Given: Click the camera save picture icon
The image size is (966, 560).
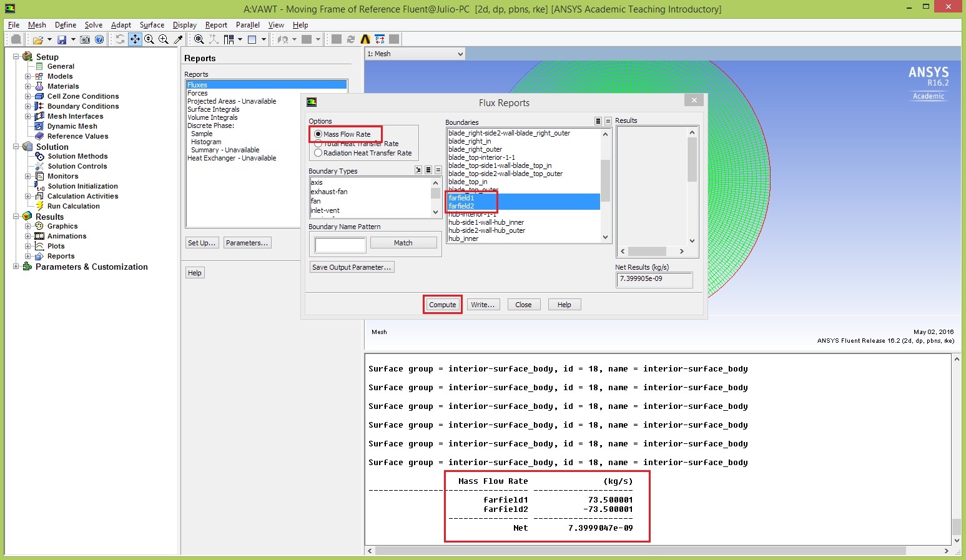Looking at the screenshot, I should click(x=85, y=39).
